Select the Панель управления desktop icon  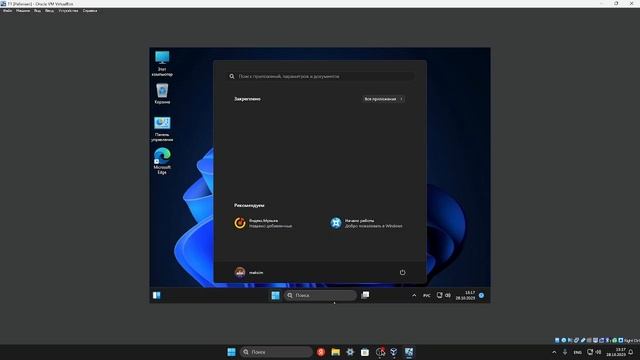pyautogui.click(x=162, y=129)
